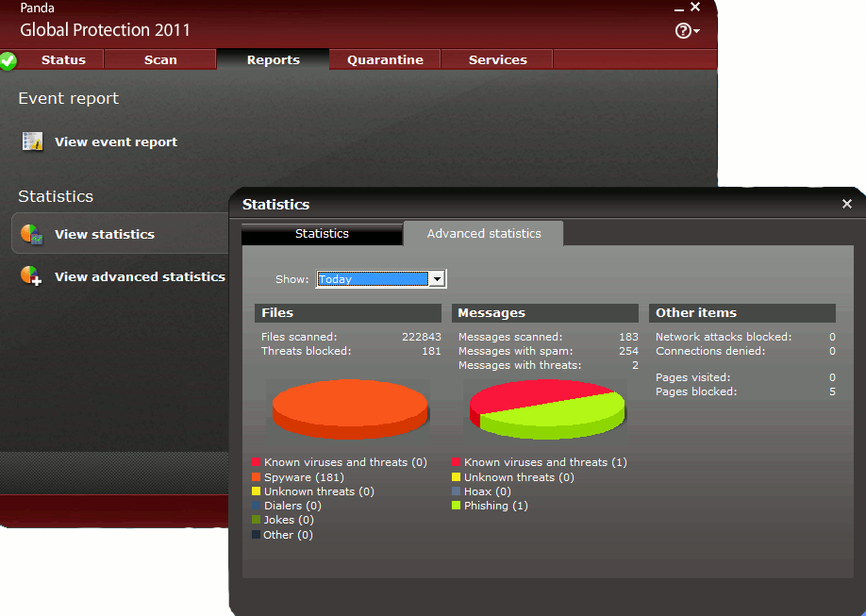Click red swatch for Messages Known viruses
Screen dimensions: 866x616
click(457, 462)
